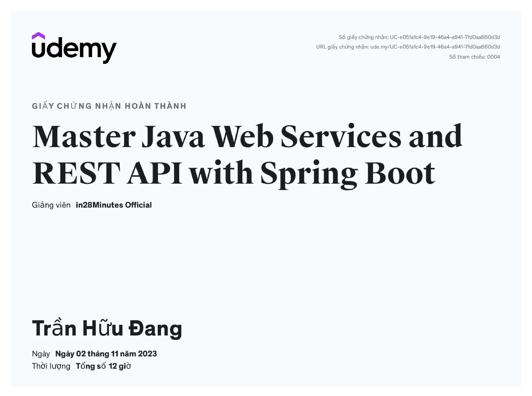
Task: Click the date 'Ngày 02 tháng 11 năm 2023'
Action: [x=106, y=354]
